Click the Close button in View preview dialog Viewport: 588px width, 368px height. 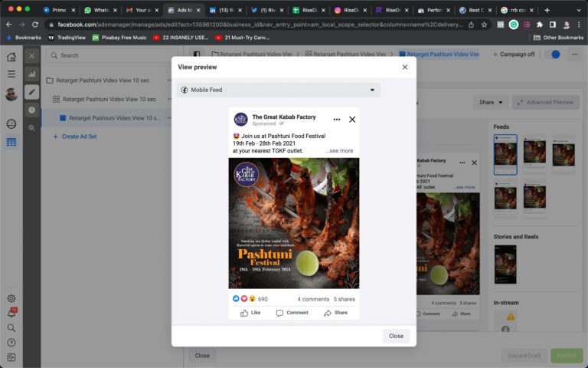click(396, 336)
